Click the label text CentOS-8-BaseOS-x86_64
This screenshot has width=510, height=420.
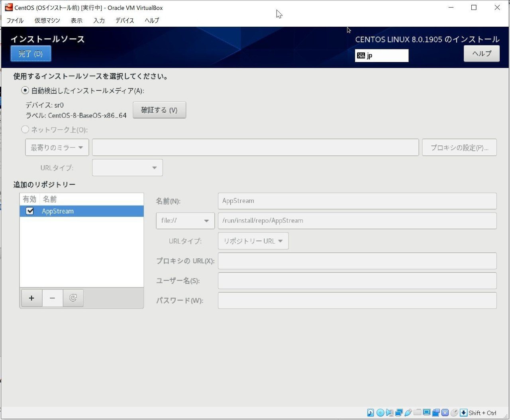tap(87, 115)
